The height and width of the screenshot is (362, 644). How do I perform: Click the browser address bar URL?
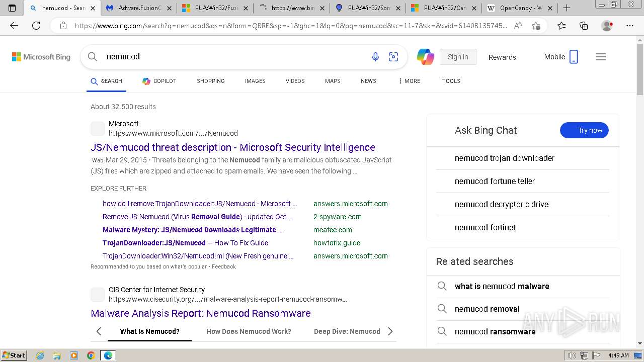tap(291, 26)
